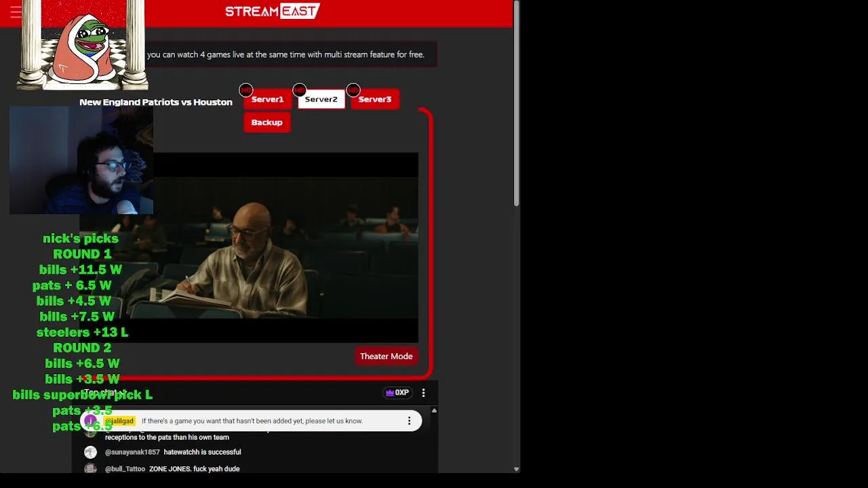The height and width of the screenshot is (488, 868).
Task: Select the Backup stream server
Action: (x=267, y=123)
